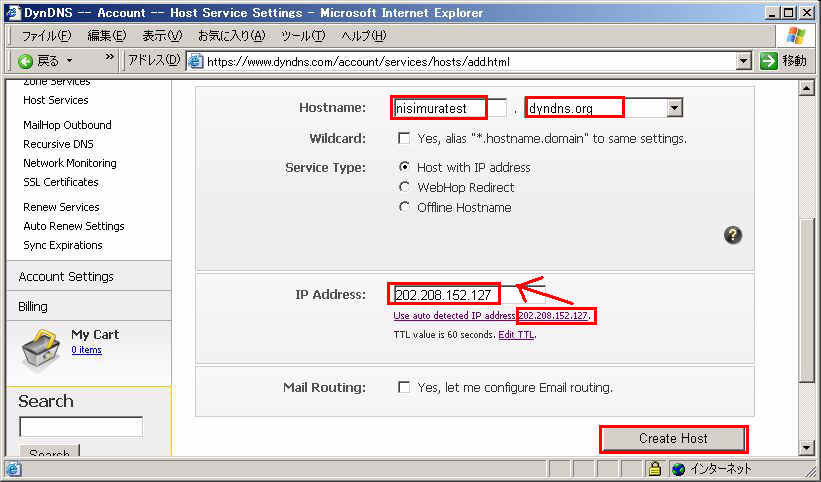Click the My Cart heading

[x=95, y=334]
